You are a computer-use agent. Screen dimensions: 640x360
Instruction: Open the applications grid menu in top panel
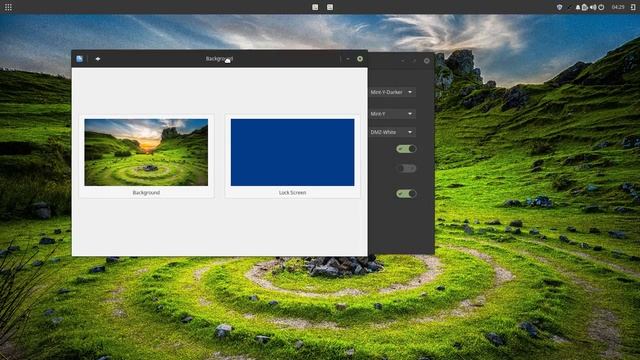coord(8,7)
